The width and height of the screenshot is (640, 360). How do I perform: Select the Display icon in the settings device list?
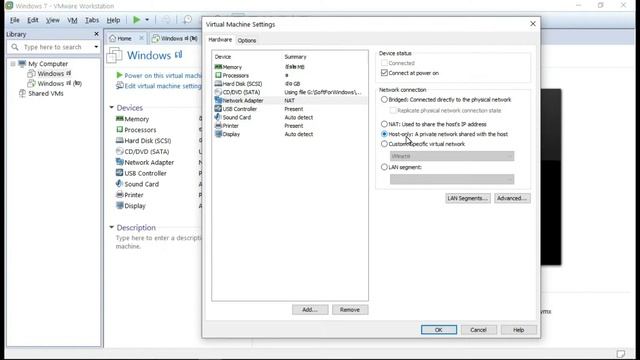218,134
